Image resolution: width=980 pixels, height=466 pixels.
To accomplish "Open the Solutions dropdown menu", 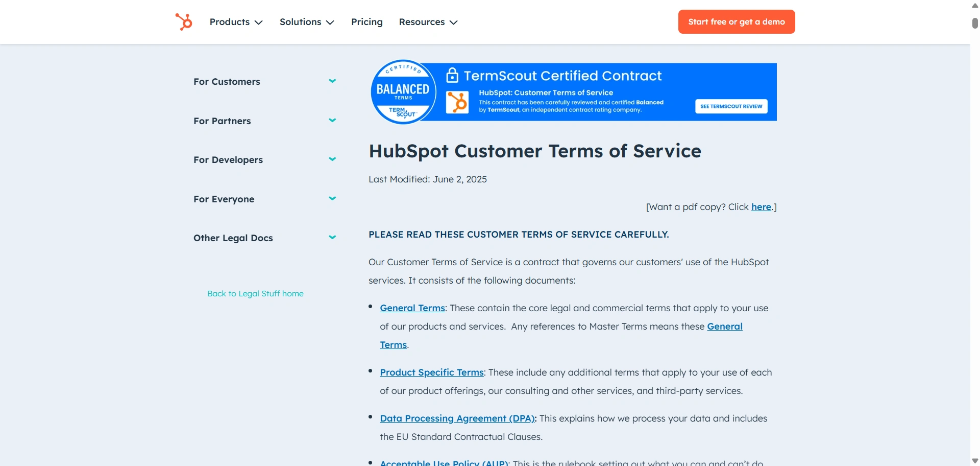I will pos(306,22).
